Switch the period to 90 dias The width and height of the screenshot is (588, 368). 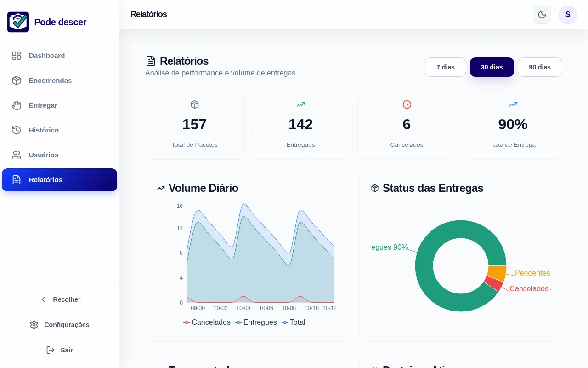[540, 67]
